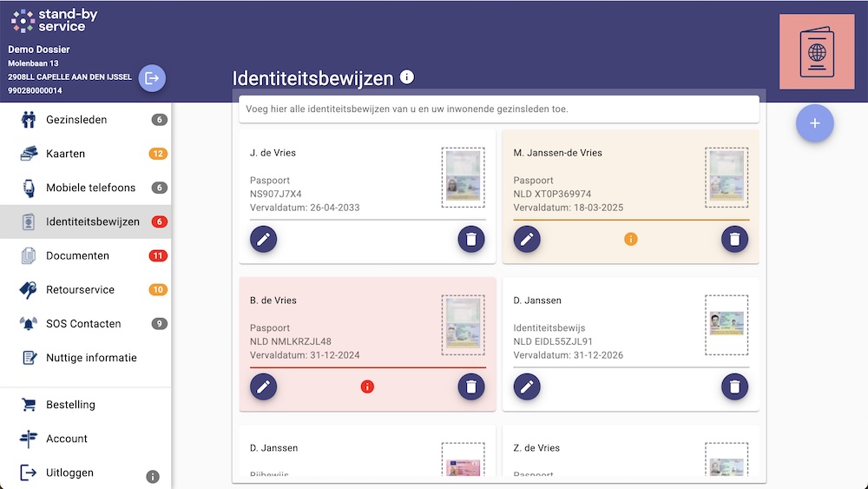Delete B. de Vries passport card
This screenshot has width=868, height=489.
tap(471, 387)
